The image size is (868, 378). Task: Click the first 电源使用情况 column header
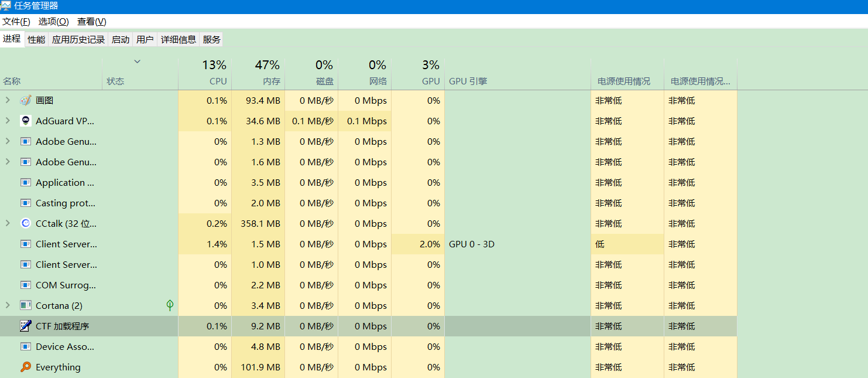pos(627,74)
